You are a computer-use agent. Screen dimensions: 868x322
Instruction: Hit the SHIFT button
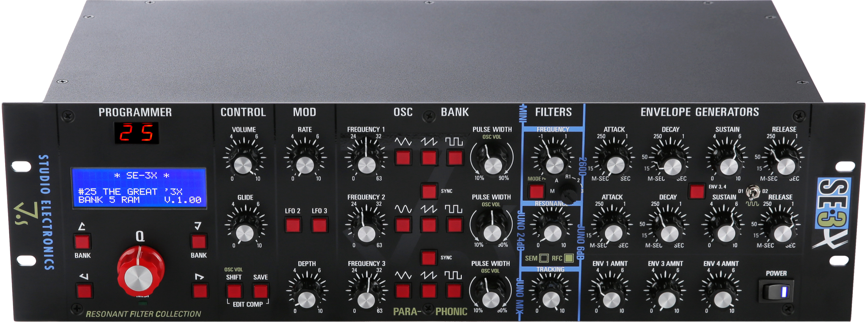pyautogui.click(x=234, y=291)
